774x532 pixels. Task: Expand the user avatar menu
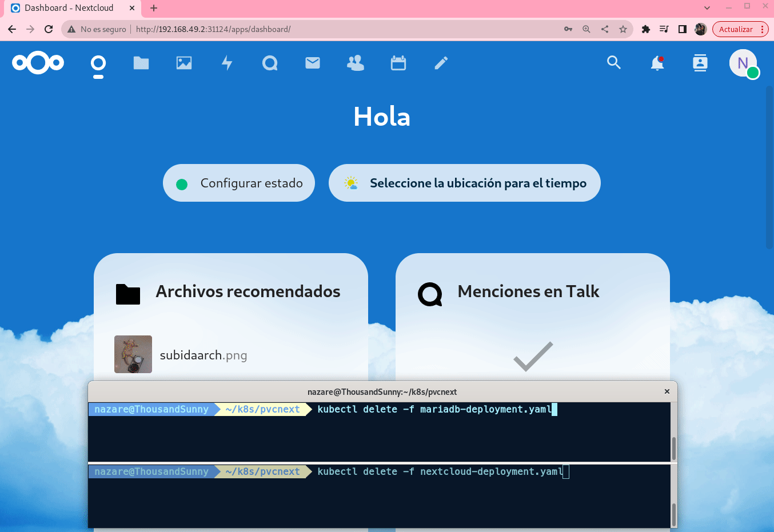pyautogui.click(x=743, y=63)
